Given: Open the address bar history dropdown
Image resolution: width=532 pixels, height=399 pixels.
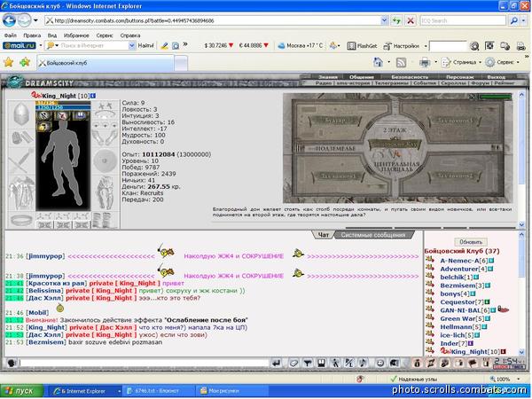Looking at the screenshot, I should pyautogui.click(x=384, y=20).
